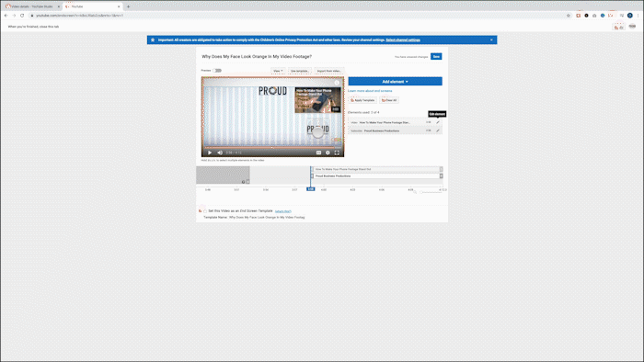Open the Chrome three-dot menu
This screenshot has height=362, width=644.
pos(638,16)
